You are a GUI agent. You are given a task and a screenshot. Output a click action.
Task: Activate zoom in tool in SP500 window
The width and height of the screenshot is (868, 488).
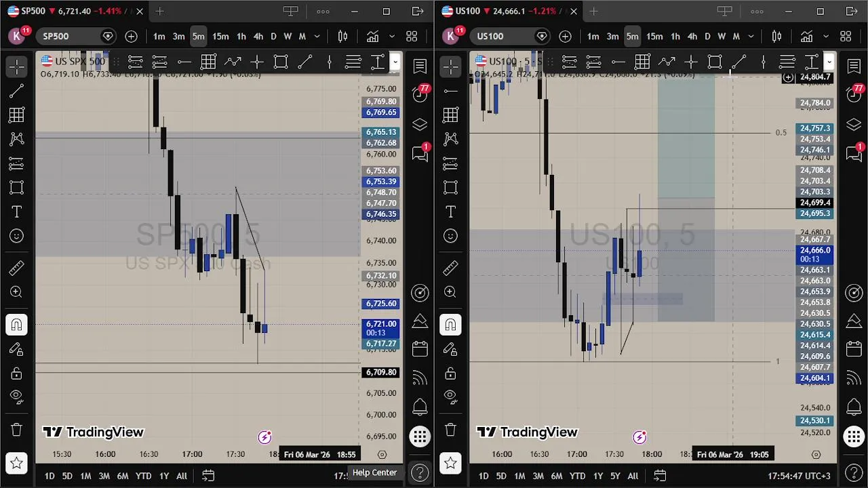pyautogui.click(x=16, y=292)
